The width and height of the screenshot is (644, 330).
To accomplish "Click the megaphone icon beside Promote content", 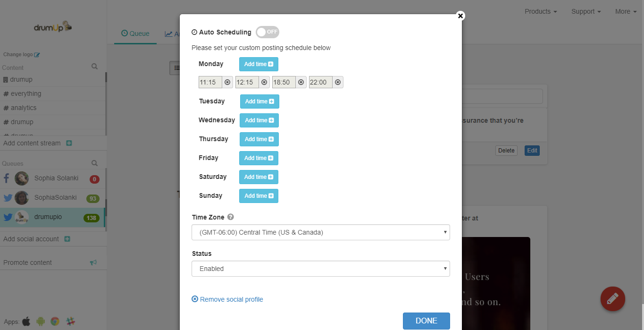I will [93, 262].
